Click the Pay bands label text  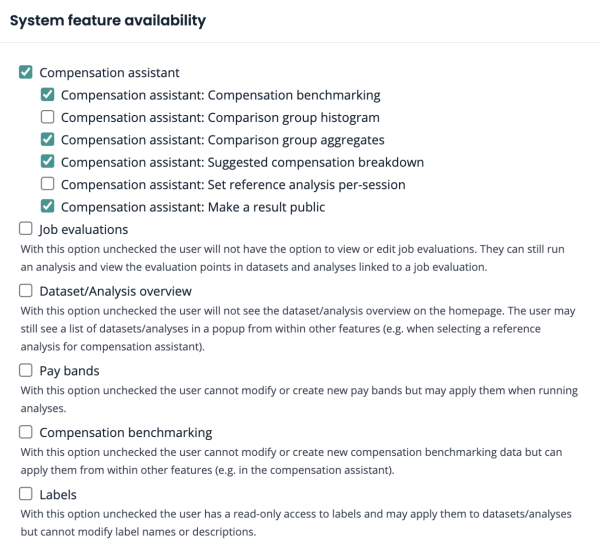pyautogui.click(x=69, y=371)
